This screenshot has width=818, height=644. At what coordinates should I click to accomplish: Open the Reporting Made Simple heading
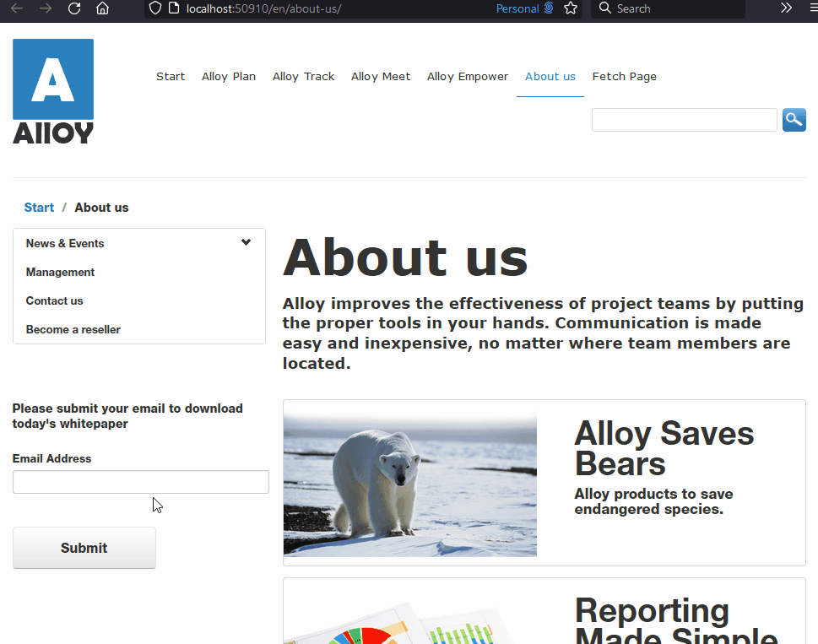pos(677,620)
